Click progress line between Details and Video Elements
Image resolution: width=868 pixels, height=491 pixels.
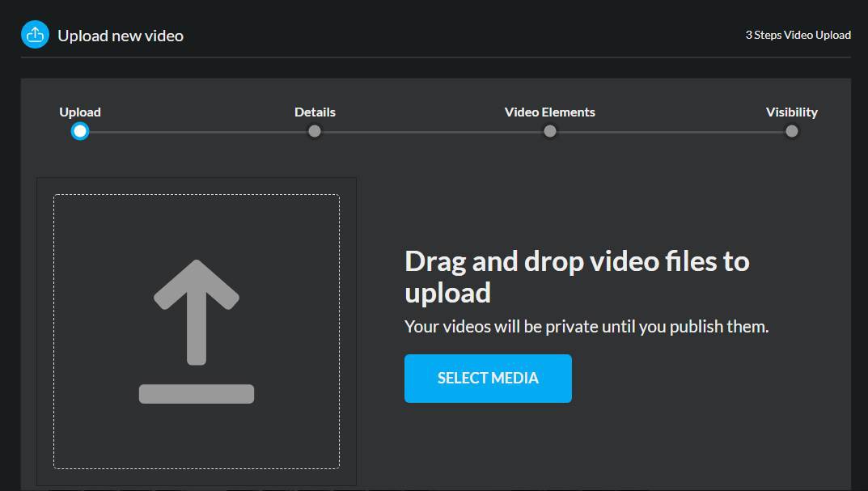(x=432, y=132)
